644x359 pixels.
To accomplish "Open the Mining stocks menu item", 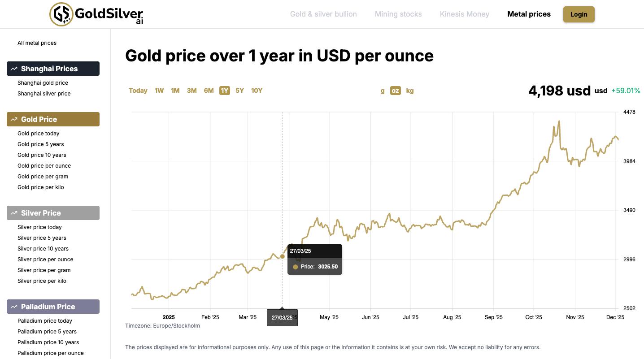I will tap(398, 14).
